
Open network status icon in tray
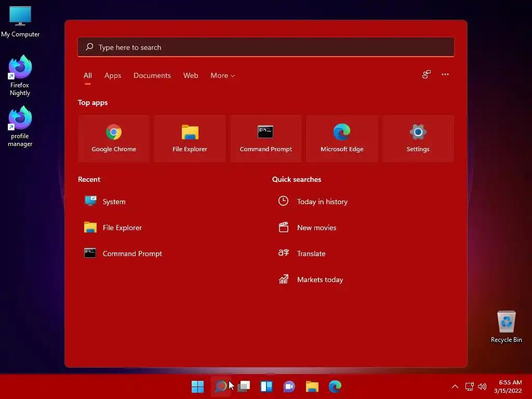[469, 387]
